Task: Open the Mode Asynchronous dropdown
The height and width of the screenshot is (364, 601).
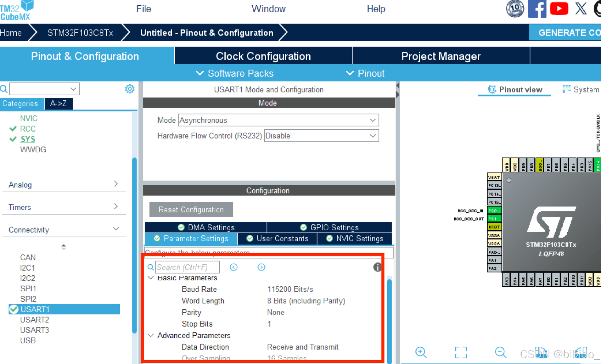Action: 278,120
